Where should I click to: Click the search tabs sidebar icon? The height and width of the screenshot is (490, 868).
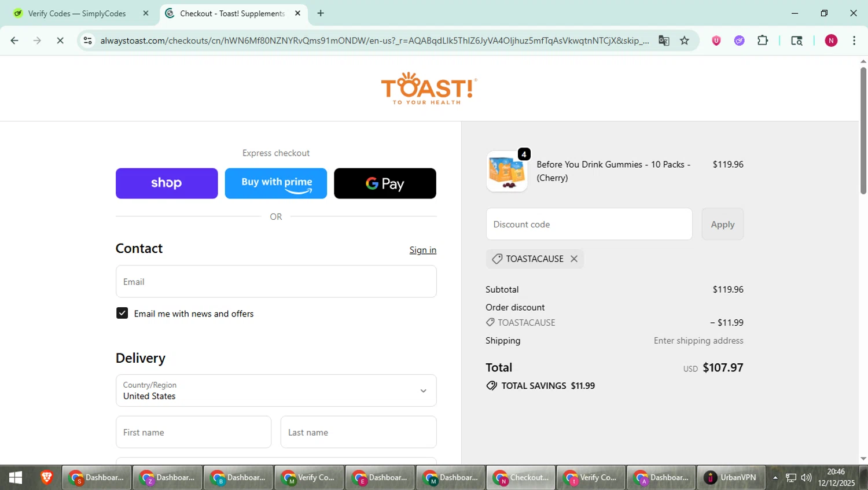797,40
